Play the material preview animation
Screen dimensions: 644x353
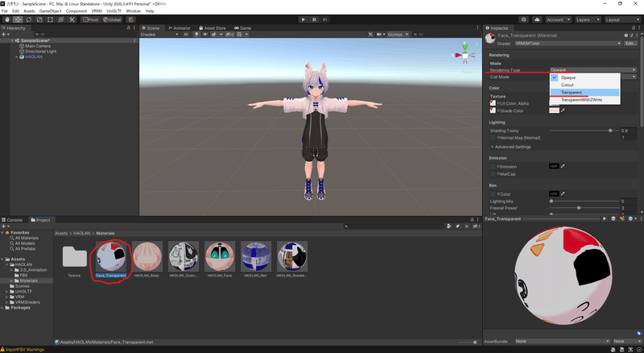point(605,218)
